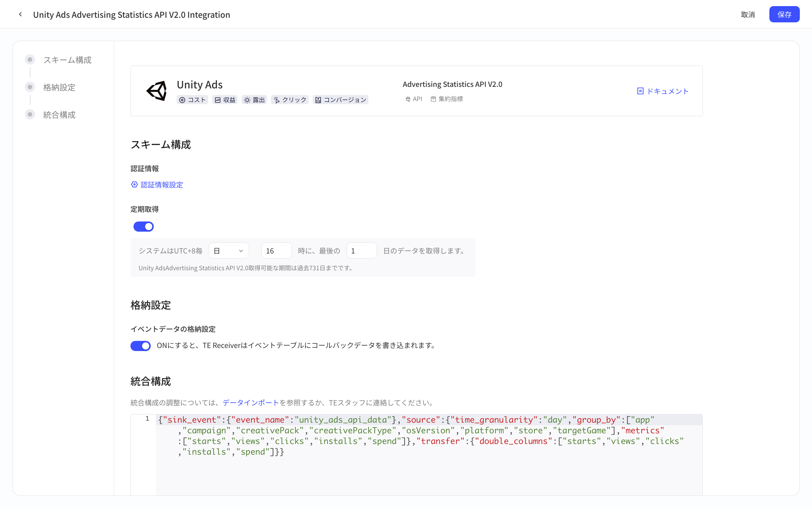
Task: Click the days input showing 1
Action: pyautogui.click(x=362, y=251)
